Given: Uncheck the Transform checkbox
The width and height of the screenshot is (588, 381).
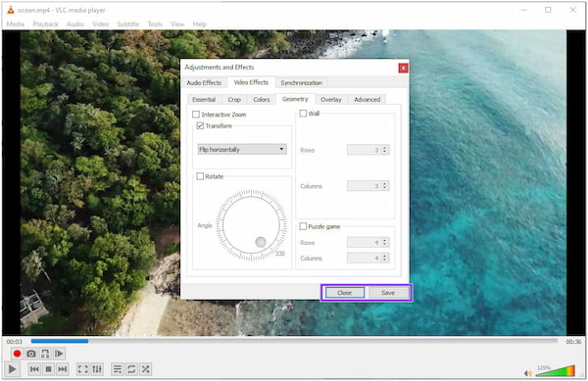Looking at the screenshot, I should (x=200, y=125).
